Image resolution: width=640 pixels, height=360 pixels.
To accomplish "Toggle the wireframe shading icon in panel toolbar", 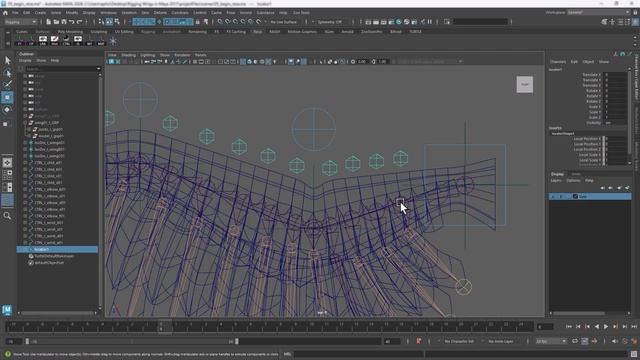I will (x=243, y=62).
